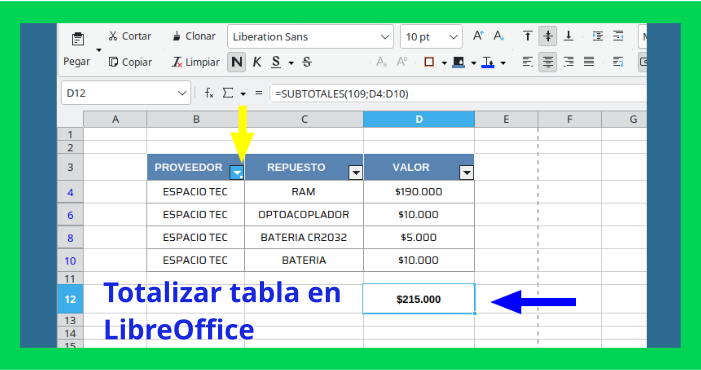This screenshot has height=370, width=701.
Task: Toggle center vertically alignment
Action: point(548,36)
